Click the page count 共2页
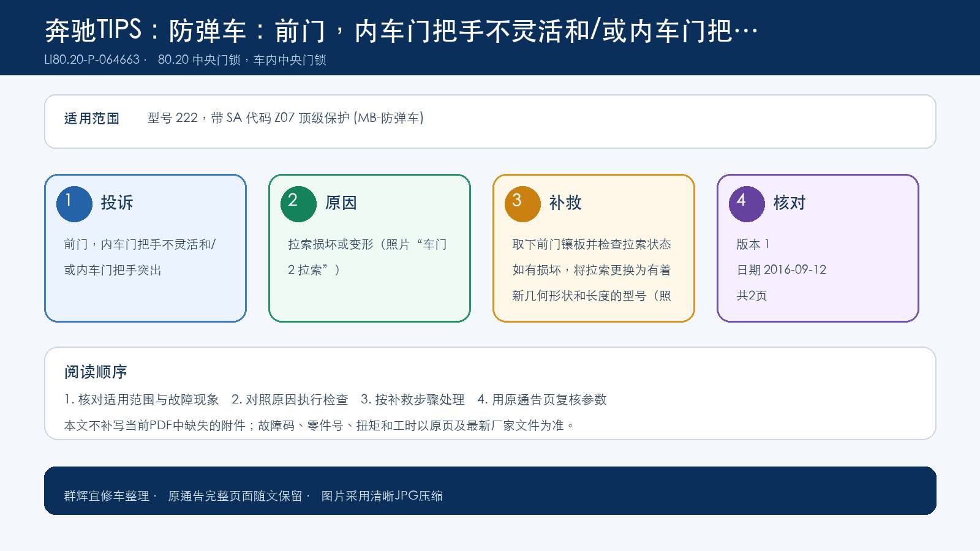 coord(752,296)
